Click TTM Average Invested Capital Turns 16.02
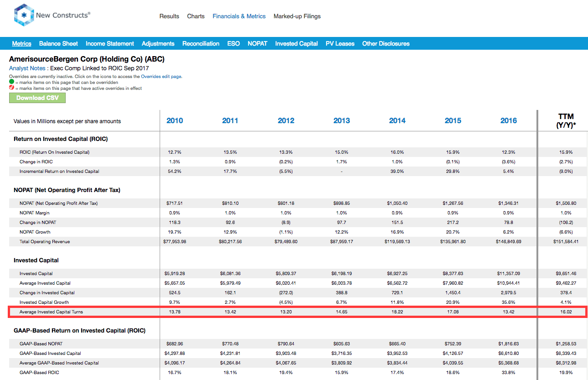Screen dimensions: 588x380 pyautogui.click(x=566, y=312)
